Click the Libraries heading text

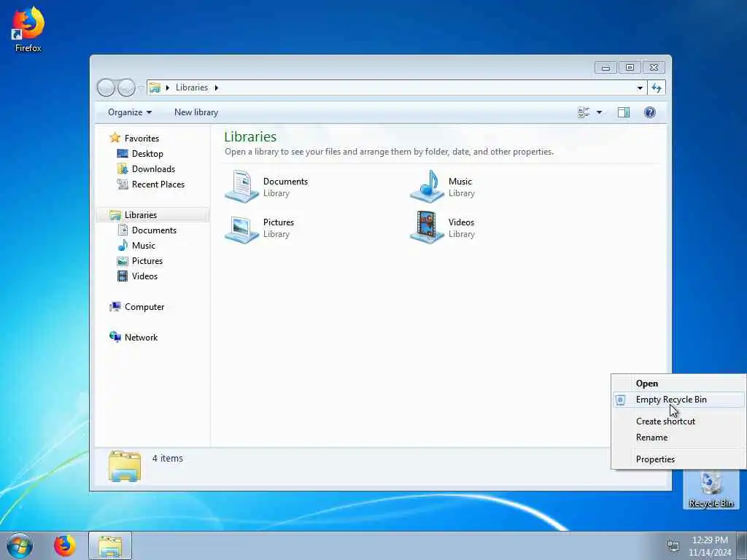click(250, 136)
